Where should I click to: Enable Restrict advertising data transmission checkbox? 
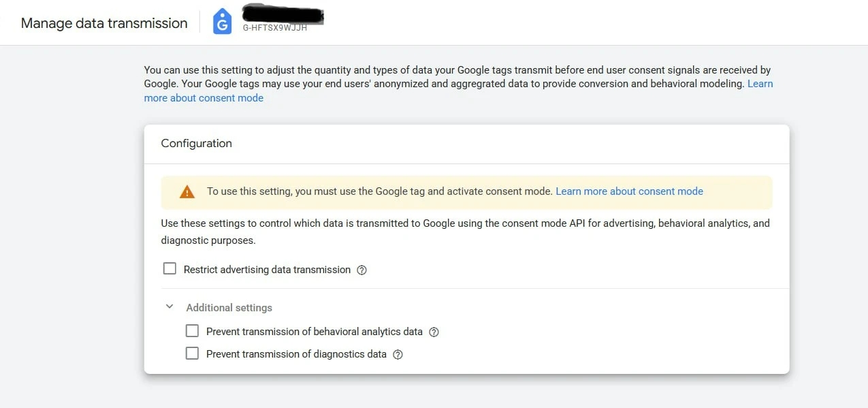[x=170, y=269]
